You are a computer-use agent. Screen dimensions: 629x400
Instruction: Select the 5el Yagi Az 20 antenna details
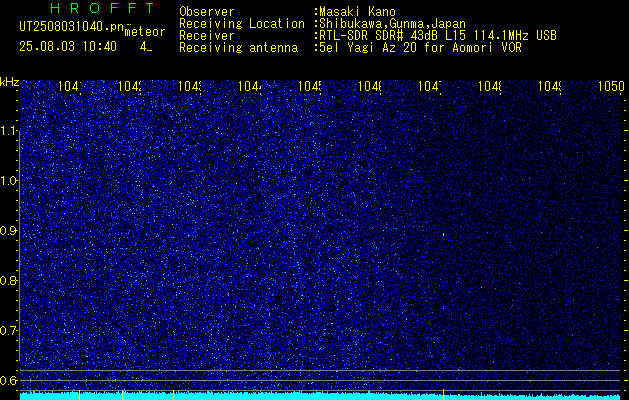click(x=418, y=48)
